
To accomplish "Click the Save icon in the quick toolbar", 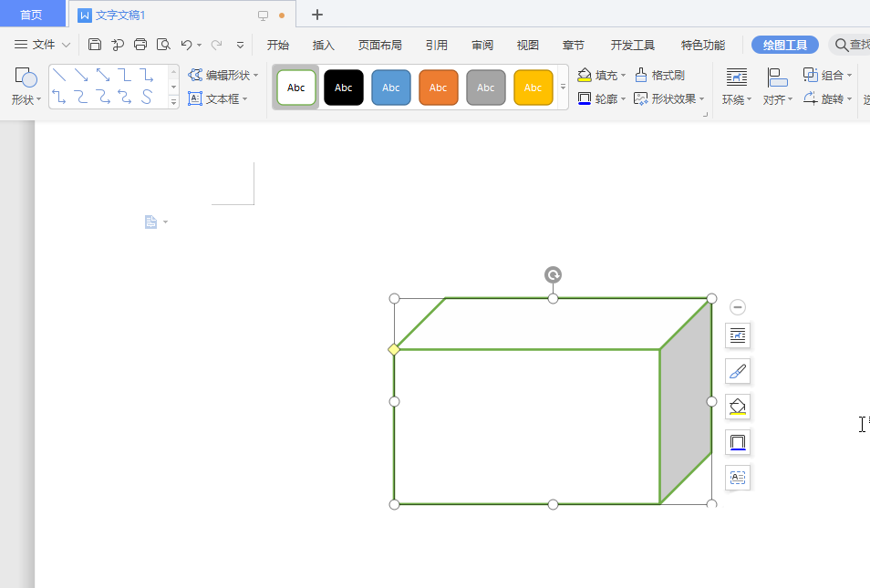I will pyautogui.click(x=95, y=45).
